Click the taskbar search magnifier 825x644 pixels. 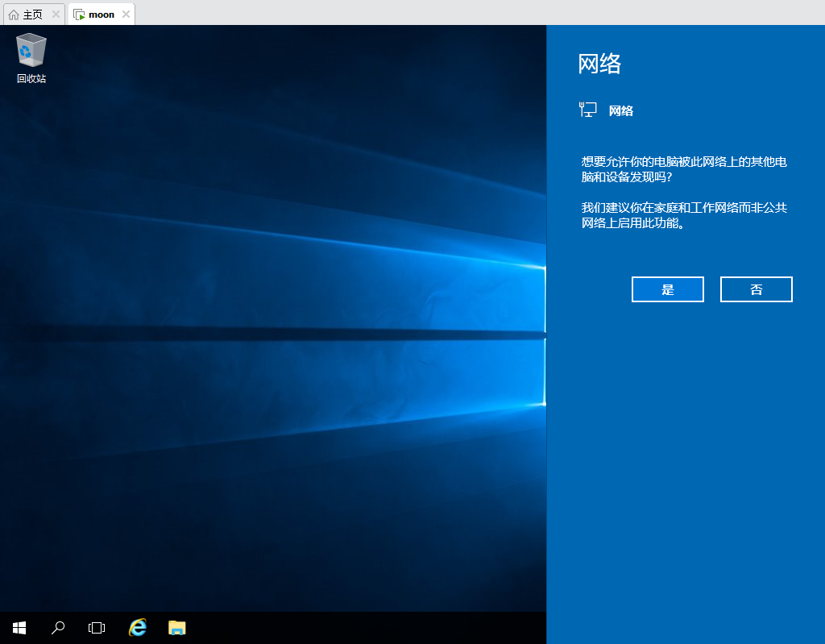point(58,628)
